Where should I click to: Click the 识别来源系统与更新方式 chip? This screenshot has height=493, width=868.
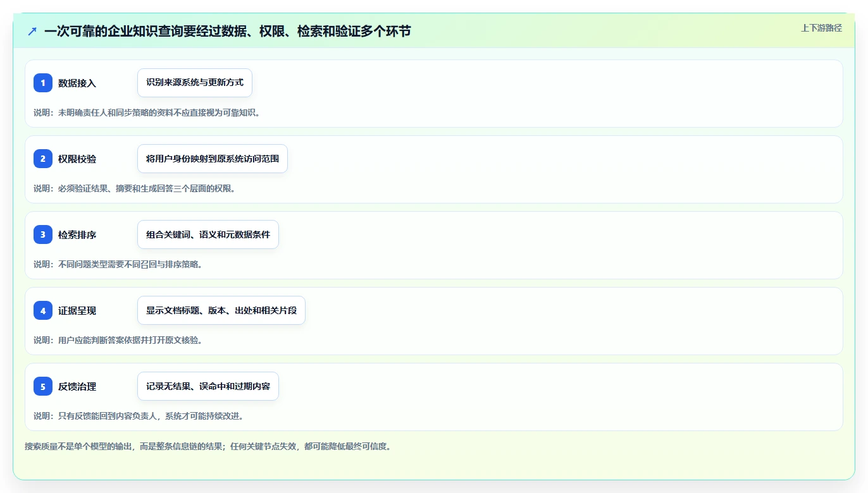[195, 83]
